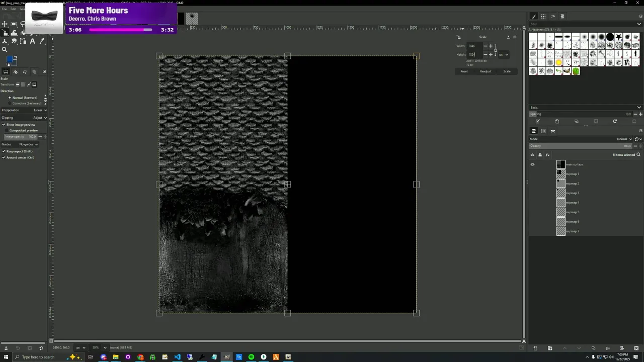Open the Patterns tab
The image size is (644, 362).
tap(543, 17)
